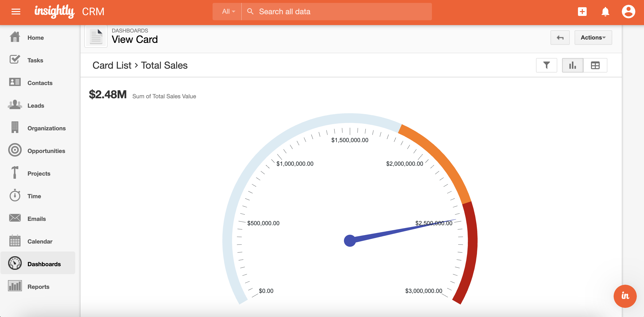The image size is (644, 317).
Task: Select Dashboards label in sidebar
Action: 44,264
